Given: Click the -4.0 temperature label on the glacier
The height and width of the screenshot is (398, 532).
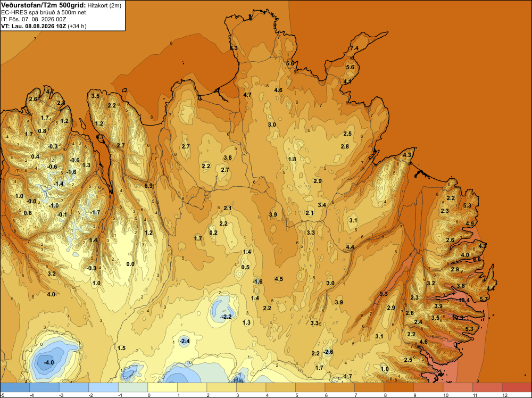Looking at the screenshot, I should pos(49,362).
